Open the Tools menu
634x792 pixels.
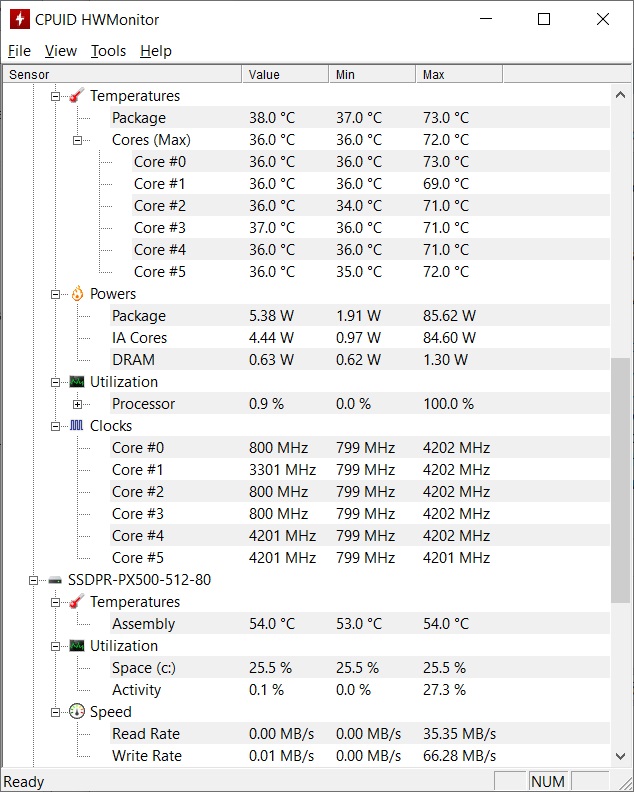(108, 51)
